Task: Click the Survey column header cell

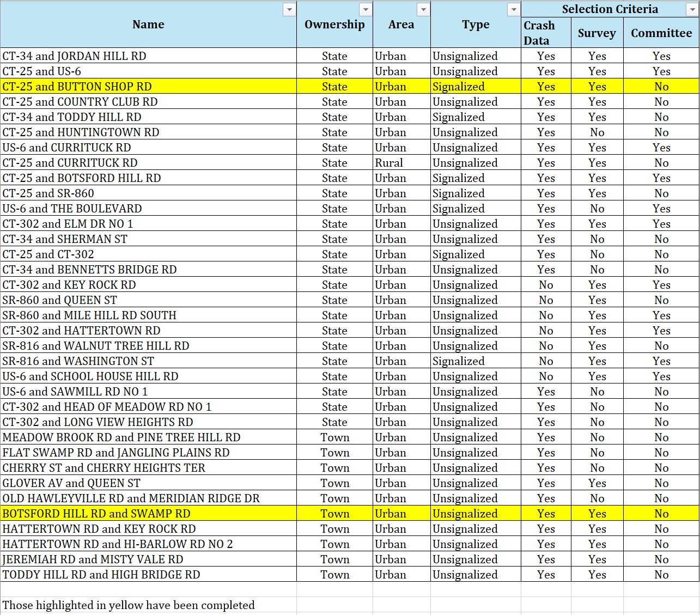Action: [x=596, y=33]
